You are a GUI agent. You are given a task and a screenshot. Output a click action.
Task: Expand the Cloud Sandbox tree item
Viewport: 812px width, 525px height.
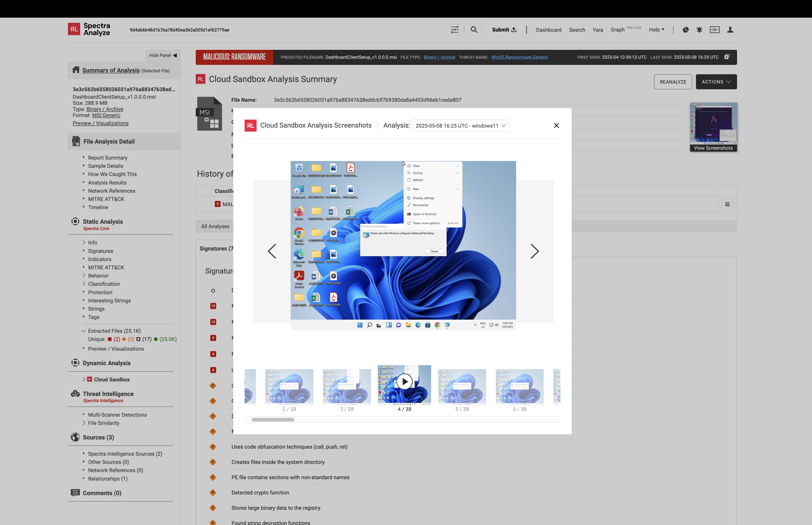84,379
